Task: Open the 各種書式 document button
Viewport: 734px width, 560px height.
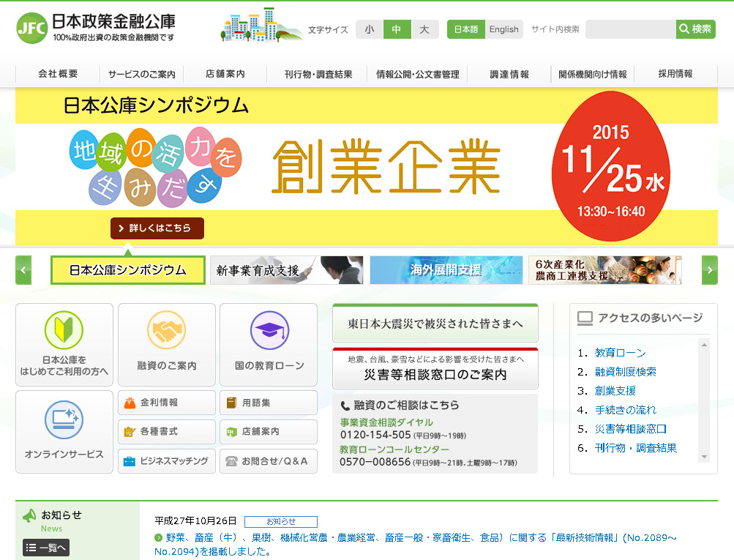Action: (x=167, y=432)
